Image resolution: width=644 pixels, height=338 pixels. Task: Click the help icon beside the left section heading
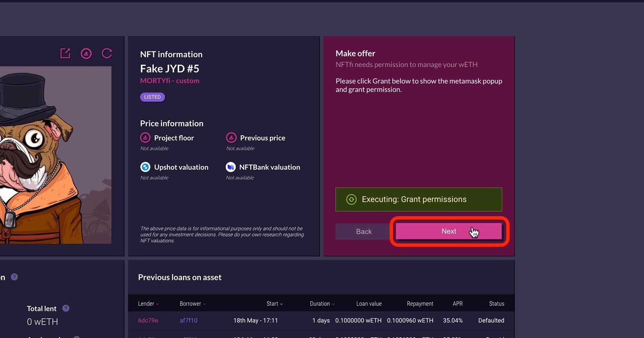[14, 277]
